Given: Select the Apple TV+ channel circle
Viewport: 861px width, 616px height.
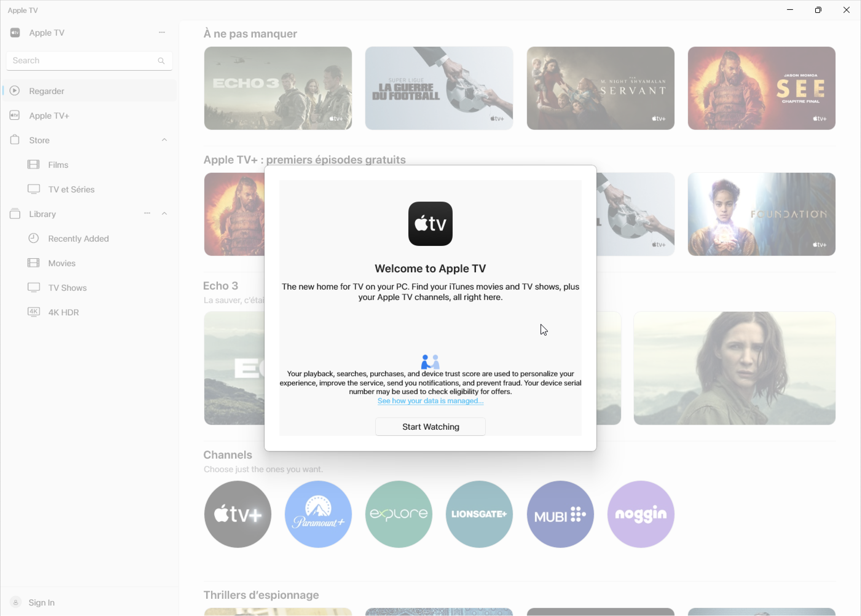Looking at the screenshot, I should (x=238, y=514).
